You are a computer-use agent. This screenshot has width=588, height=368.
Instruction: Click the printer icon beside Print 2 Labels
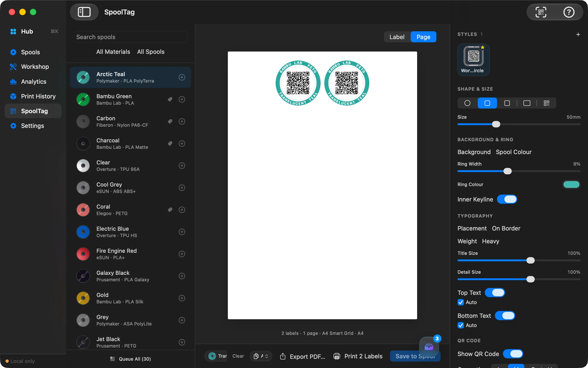[337, 356]
